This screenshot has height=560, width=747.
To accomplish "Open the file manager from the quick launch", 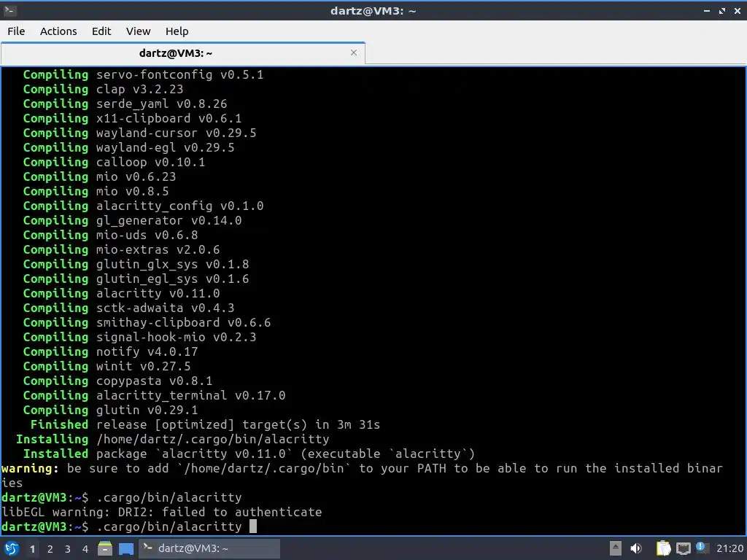I will pos(105,548).
